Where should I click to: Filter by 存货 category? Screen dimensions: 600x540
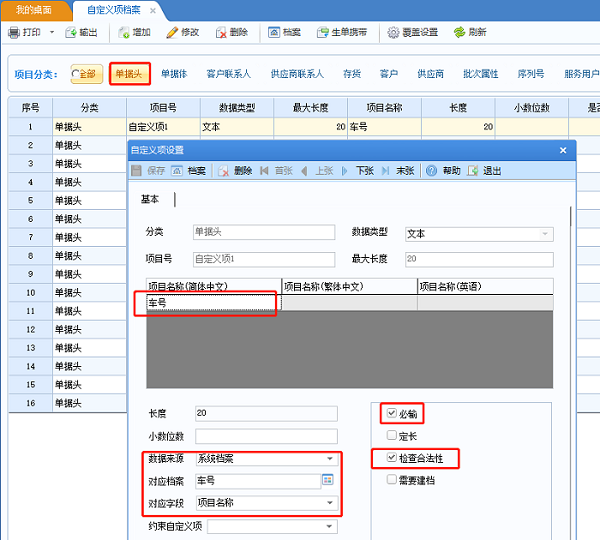(352, 74)
